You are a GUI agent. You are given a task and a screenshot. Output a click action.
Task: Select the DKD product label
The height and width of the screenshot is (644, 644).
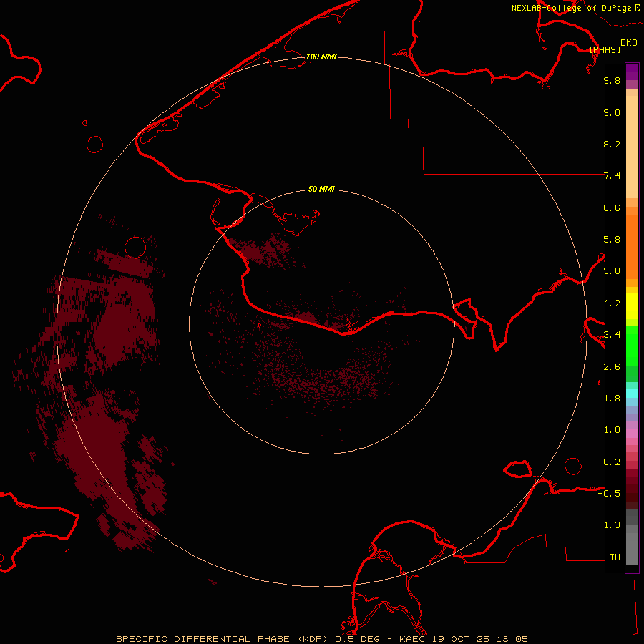(x=629, y=43)
